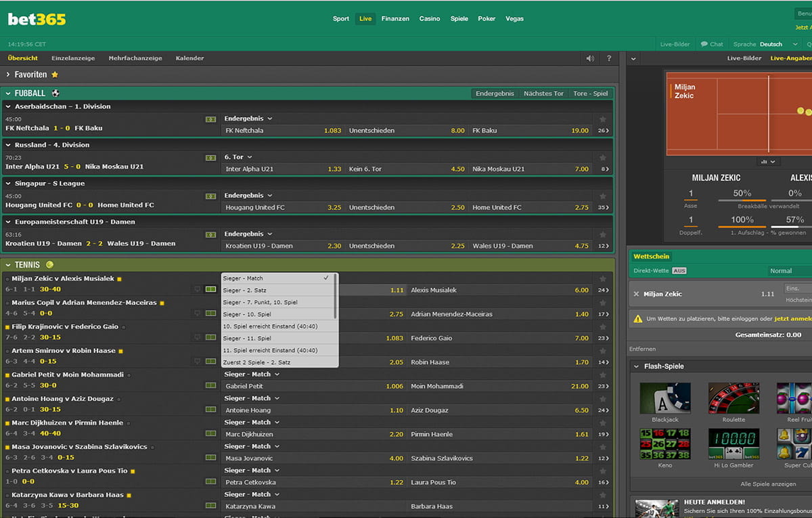Bet on Alexis Musialek at 6.00
The image size is (812, 518).
click(x=500, y=290)
